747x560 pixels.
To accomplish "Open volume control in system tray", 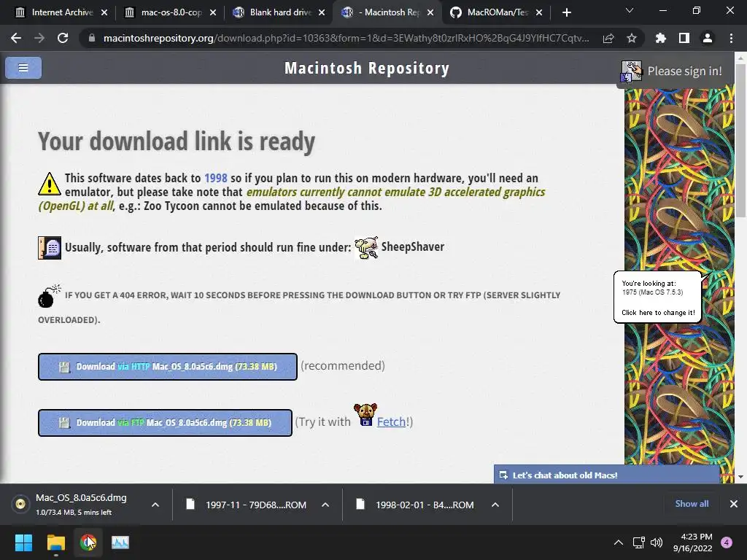I will pos(657,542).
